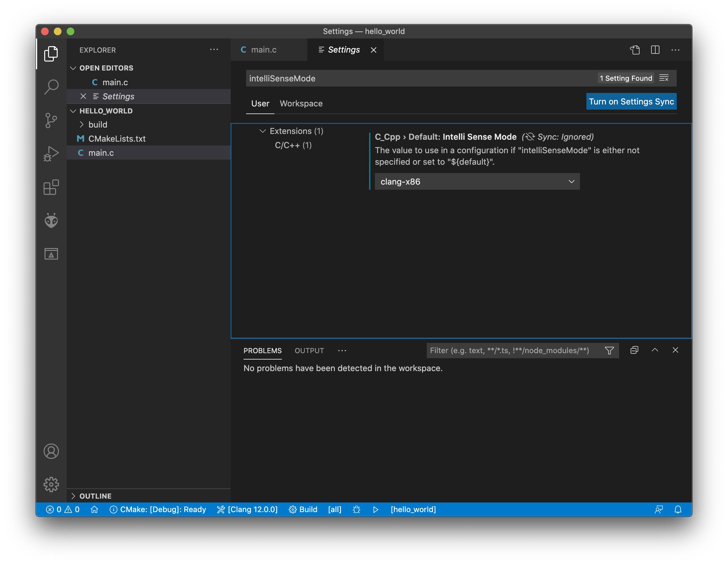
Task: Clear the settings search input
Action: click(664, 78)
